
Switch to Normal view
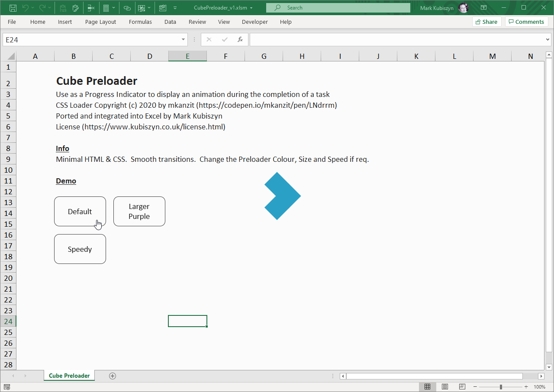tap(427, 387)
